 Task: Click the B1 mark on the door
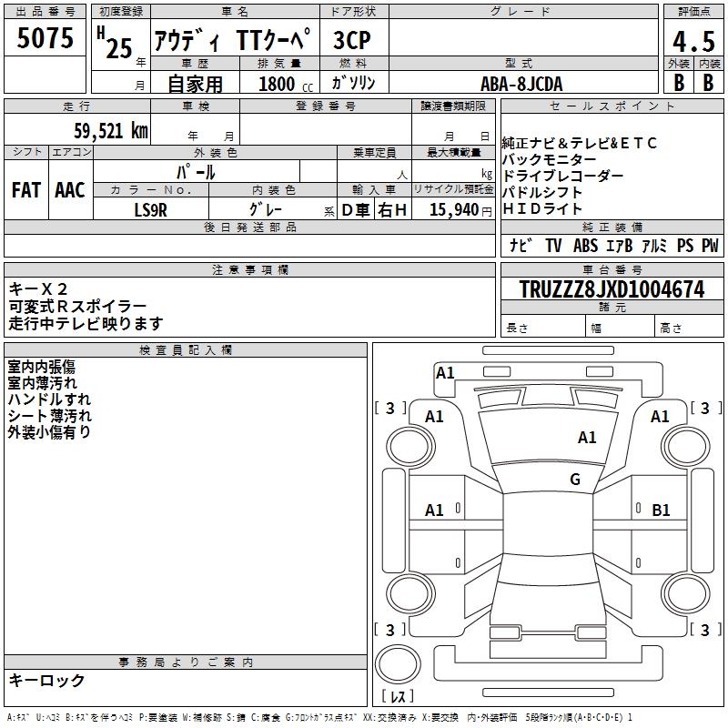pyautogui.click(x=661, y=511)
